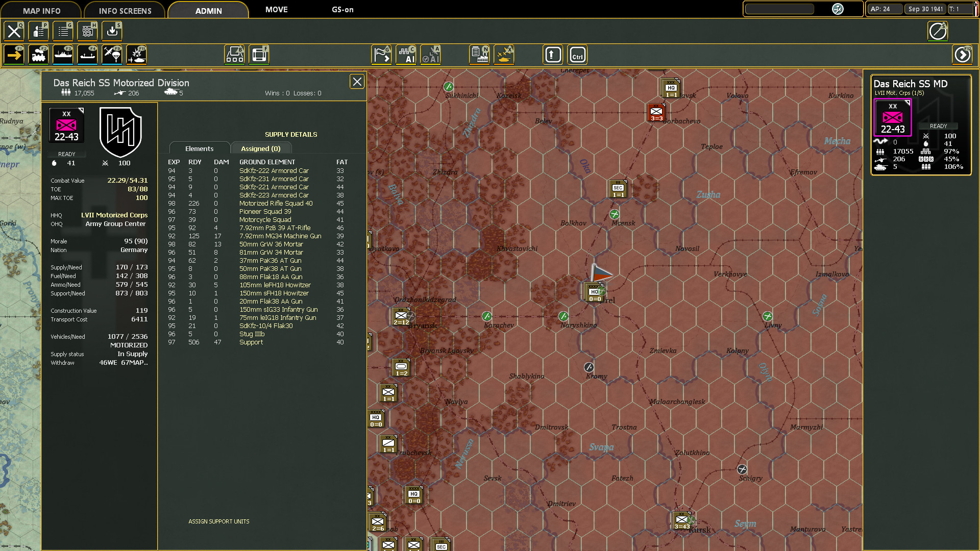Click 105mm leFH18 Howitzer element
The image size is (980, 551).
tap(275, 285)
